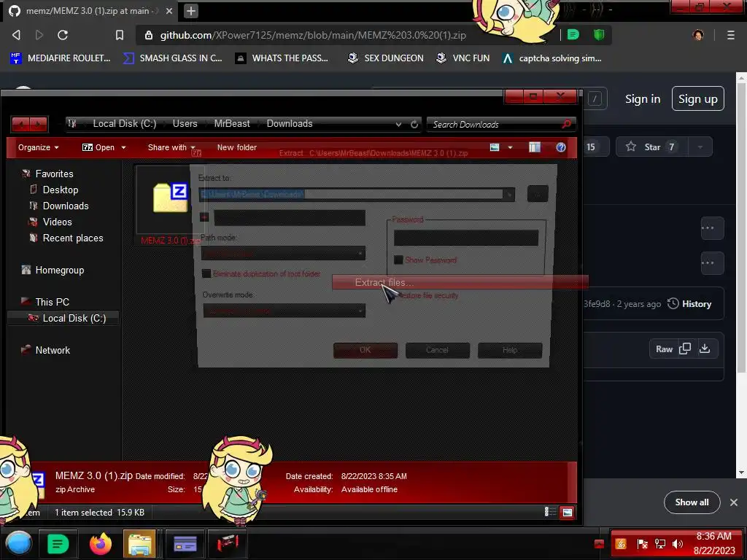Select Recent places in Favorites

pyautogui.click(x=73, y=238)
